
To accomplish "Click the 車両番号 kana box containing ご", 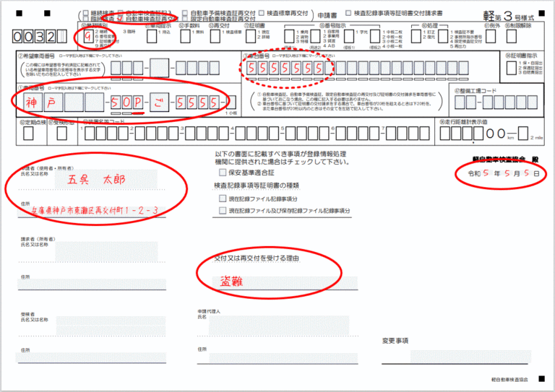I will click(159, 103).
